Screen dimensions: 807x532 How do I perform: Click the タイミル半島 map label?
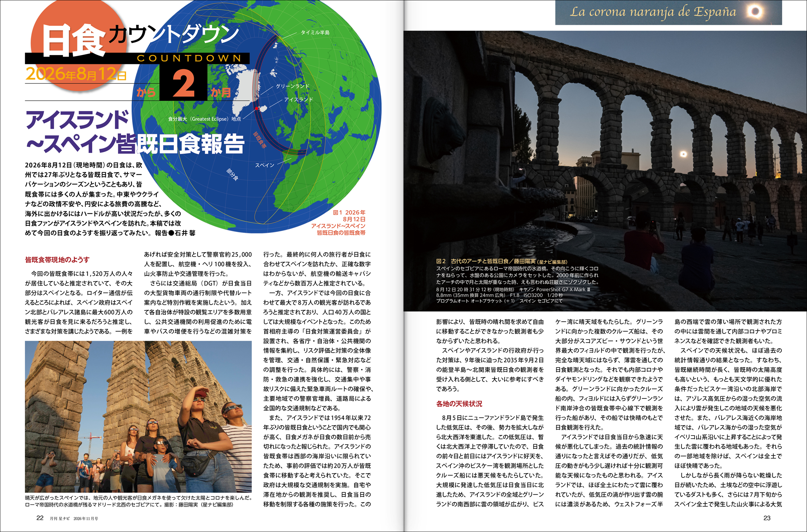pos(315,33)
